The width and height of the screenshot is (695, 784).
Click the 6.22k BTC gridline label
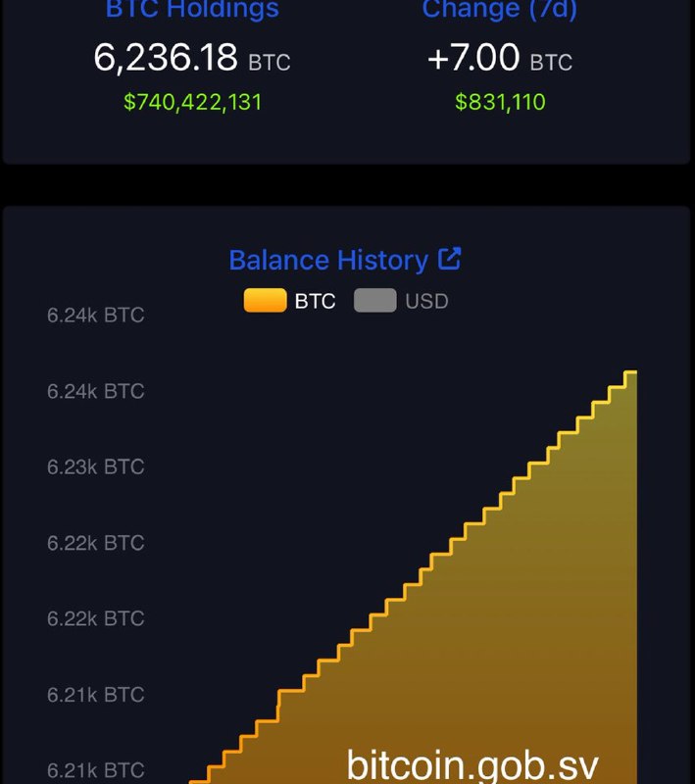click(x=95, y=542)
